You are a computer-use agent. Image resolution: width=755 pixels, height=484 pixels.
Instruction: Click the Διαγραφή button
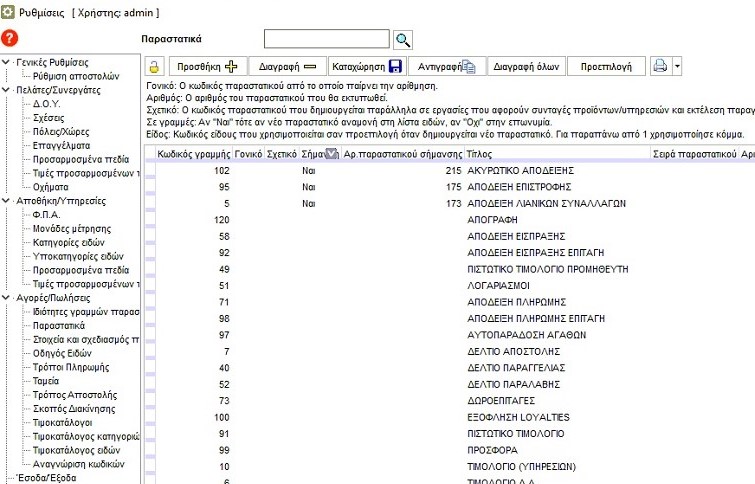click(x=287, y=66)
